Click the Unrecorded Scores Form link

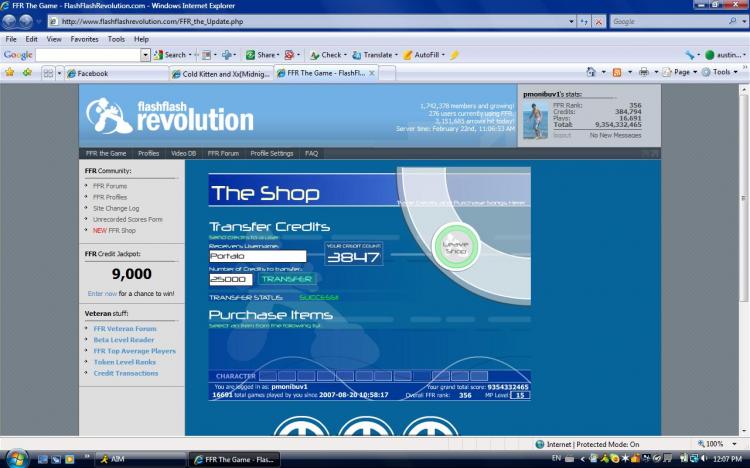click(x=128, y=220)
